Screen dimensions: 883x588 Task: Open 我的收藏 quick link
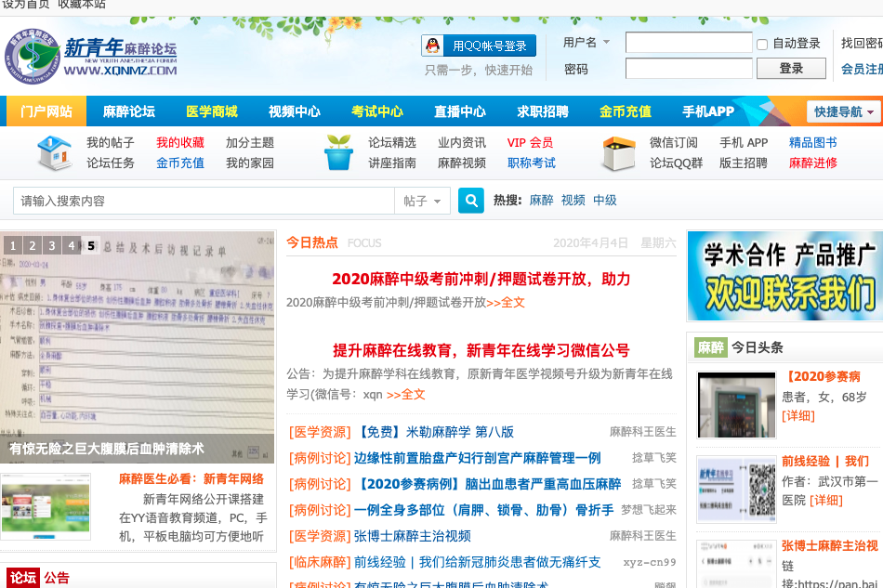tap(180, 143)
